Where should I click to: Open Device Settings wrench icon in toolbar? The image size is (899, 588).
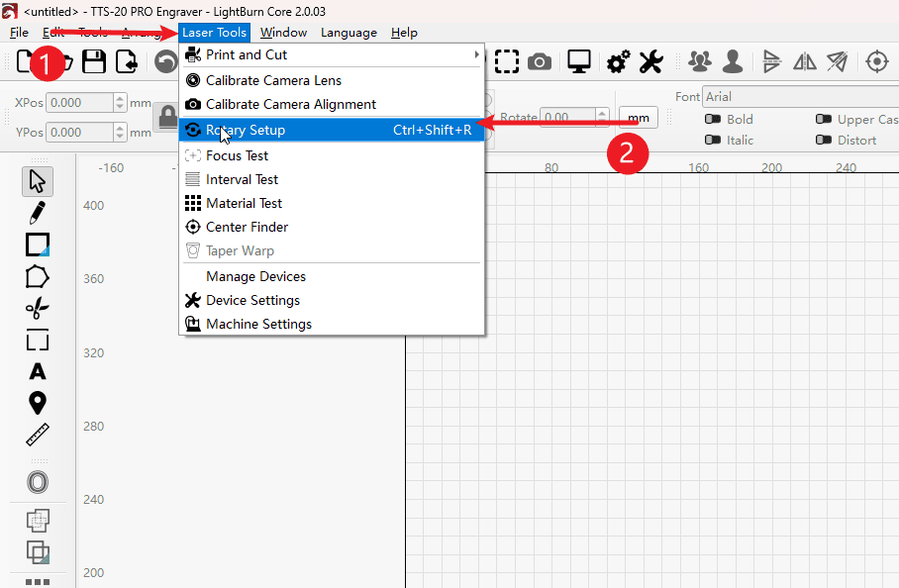(x=650, y=62)
